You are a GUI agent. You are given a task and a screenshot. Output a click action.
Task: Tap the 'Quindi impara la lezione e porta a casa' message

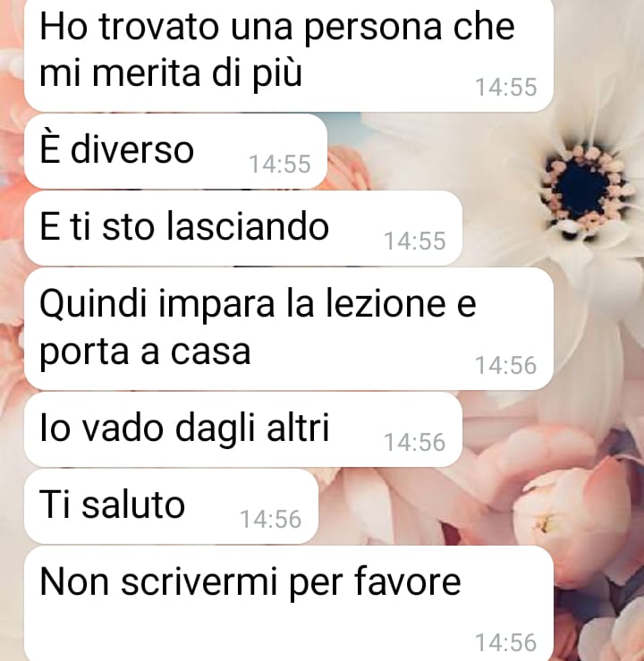289,328
